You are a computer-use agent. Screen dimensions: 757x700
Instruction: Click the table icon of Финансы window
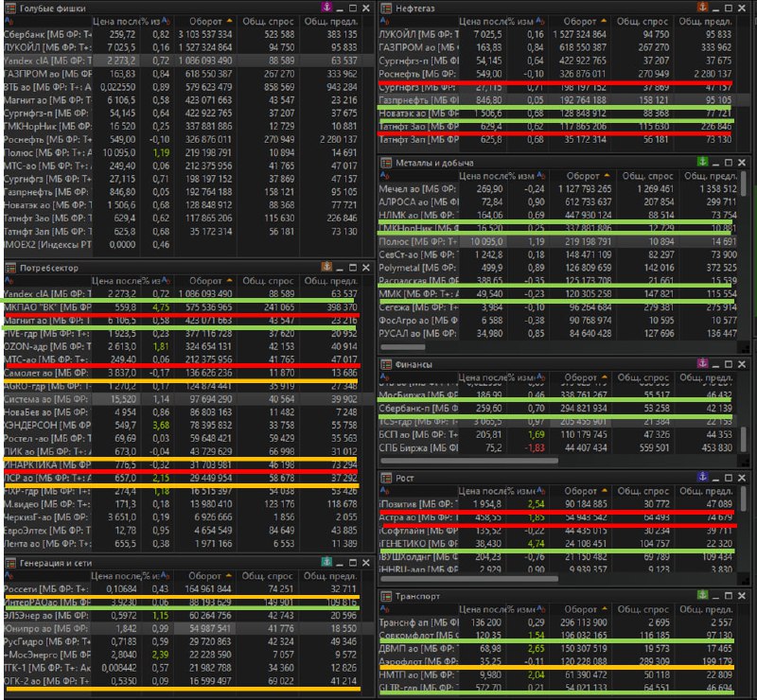[386, 364]
